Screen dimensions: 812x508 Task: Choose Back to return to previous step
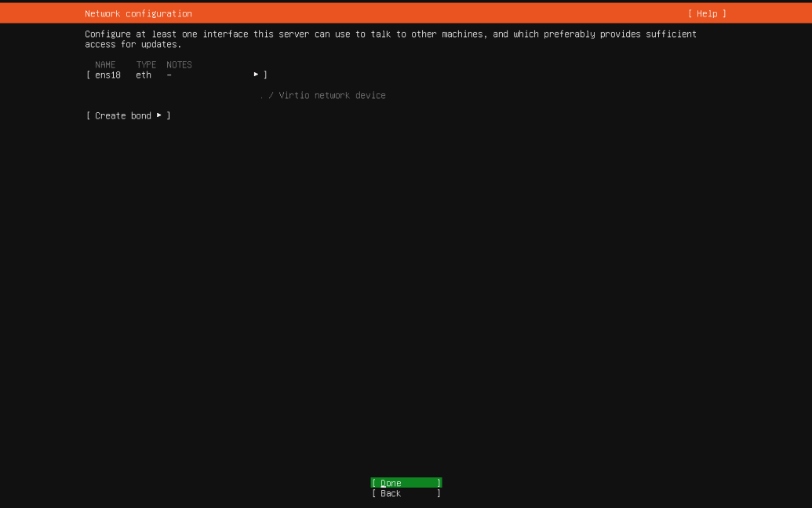(405, 493)
